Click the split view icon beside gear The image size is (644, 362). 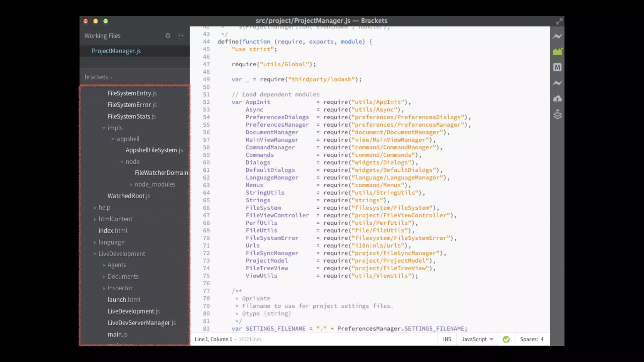[181, 36]
